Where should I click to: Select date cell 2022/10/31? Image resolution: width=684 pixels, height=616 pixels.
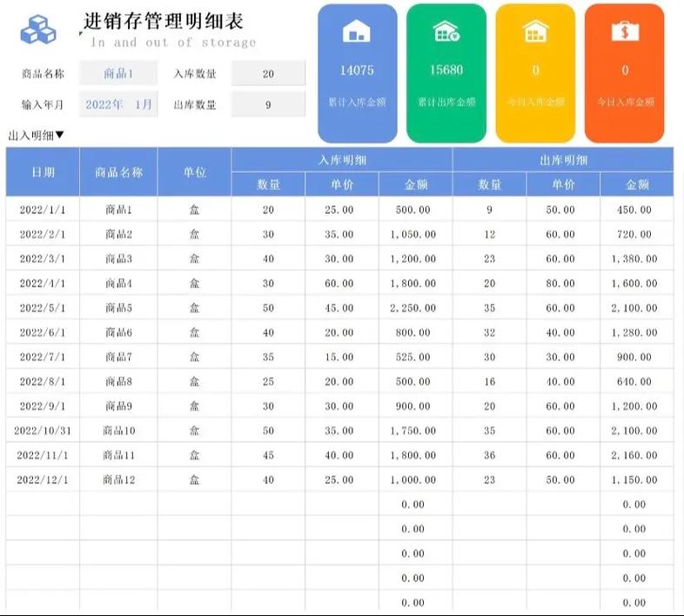(43, 430)
